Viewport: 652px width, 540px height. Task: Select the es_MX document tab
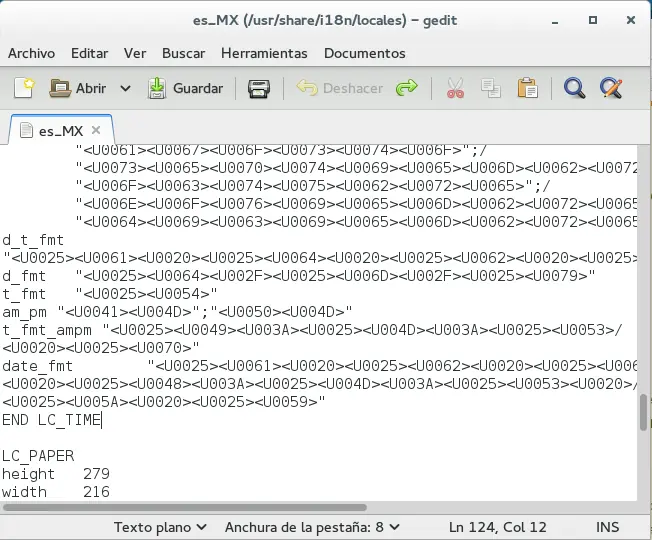[x=61, y=131]
